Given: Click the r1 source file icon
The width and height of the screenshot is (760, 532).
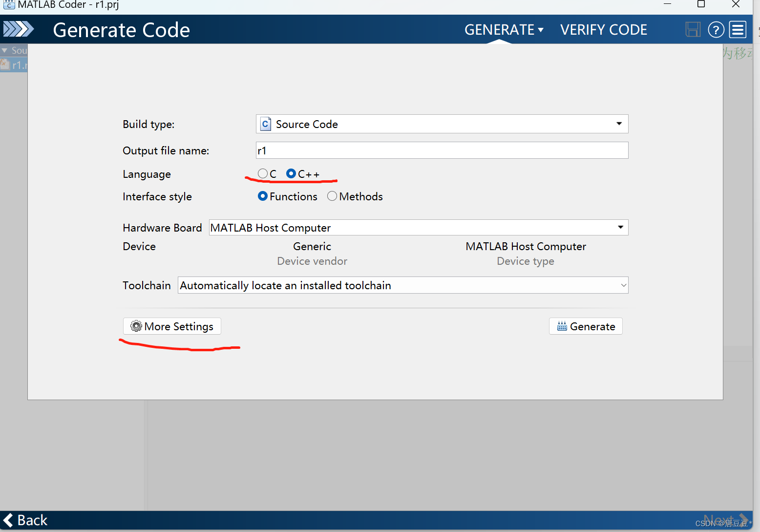Looking at the screenshot, I should coord(5,64).
